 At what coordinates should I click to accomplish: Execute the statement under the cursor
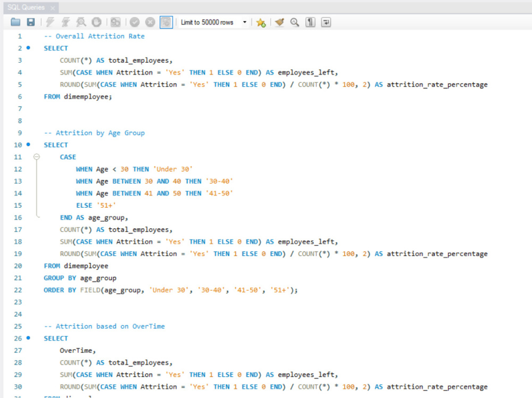(x=65, y=22)
